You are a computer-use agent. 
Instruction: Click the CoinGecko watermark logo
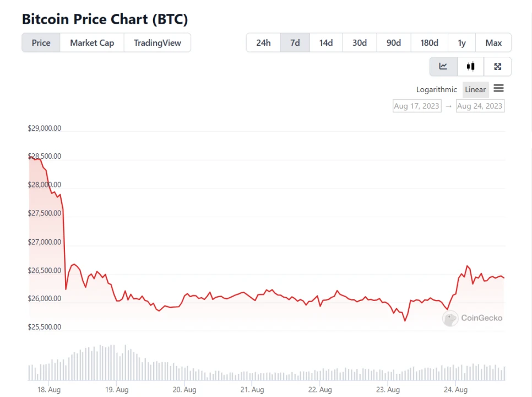450,318
